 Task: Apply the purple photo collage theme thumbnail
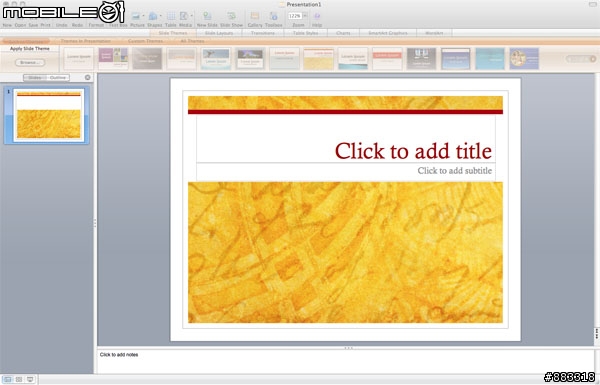[113, 59]
